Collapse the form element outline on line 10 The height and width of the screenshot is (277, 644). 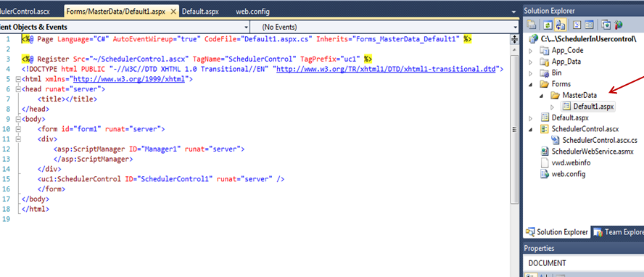[17, 129]
